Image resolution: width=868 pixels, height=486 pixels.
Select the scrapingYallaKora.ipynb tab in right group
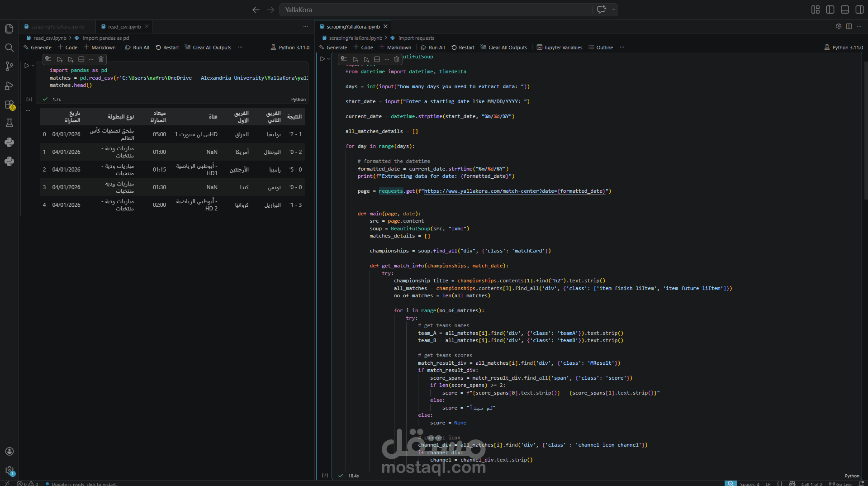click(353, 27)
